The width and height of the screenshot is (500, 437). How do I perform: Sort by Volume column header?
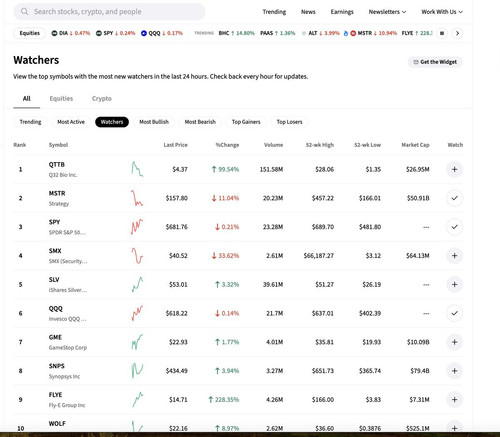(273, 145)
